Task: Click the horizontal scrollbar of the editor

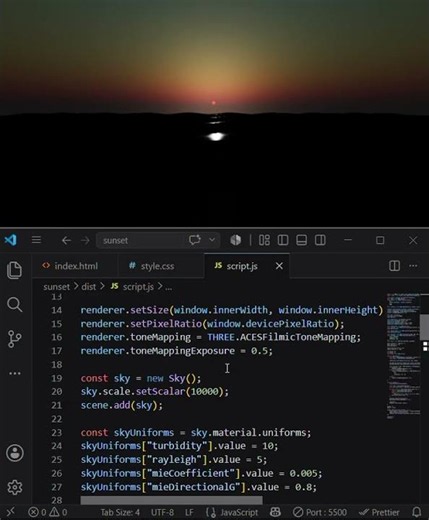Action: (171, 500)
